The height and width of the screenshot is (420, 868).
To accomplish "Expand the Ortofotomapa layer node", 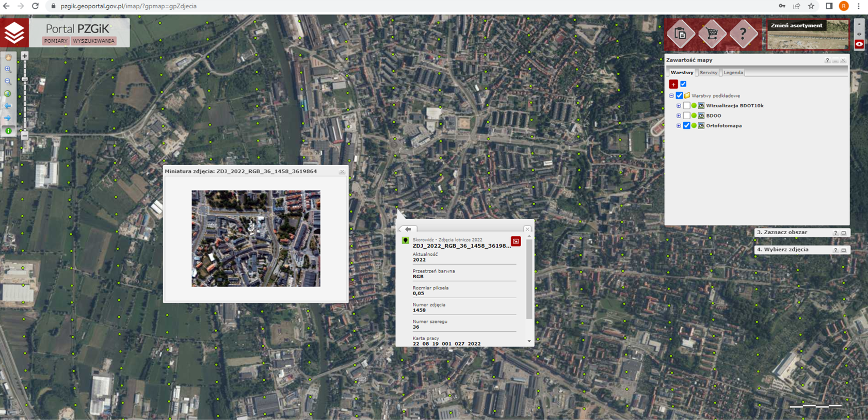I will [679, 125].
